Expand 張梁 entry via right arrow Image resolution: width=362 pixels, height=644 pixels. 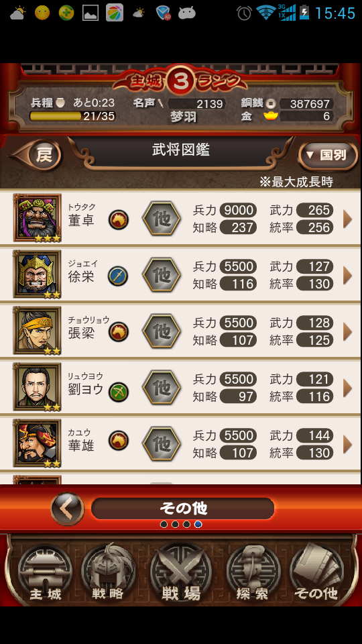point(348,331)
